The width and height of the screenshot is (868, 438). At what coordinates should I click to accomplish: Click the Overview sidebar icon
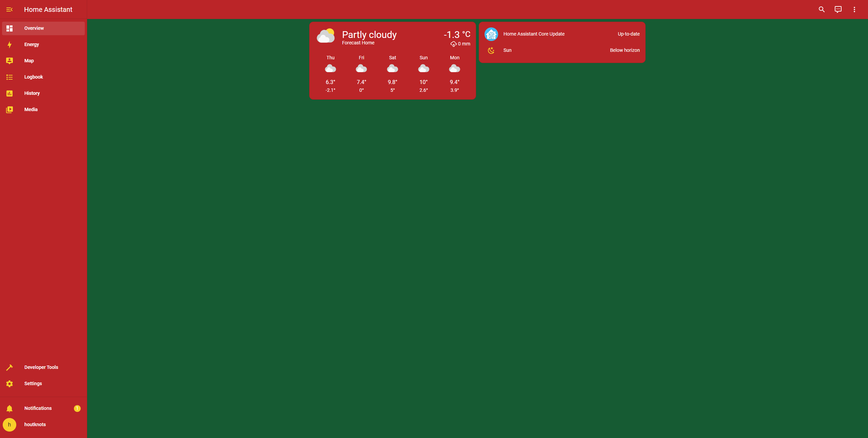(9, 28)
